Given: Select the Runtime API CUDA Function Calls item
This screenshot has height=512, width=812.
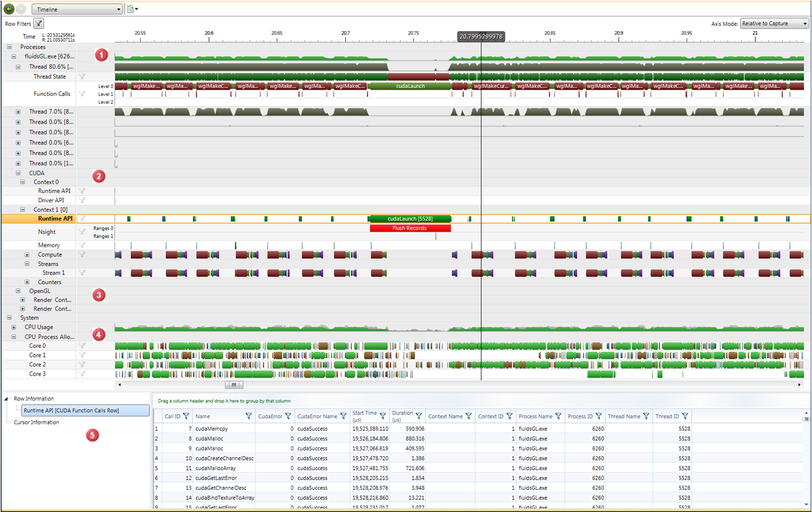Looking at the screenshot, I should [71, 411].
